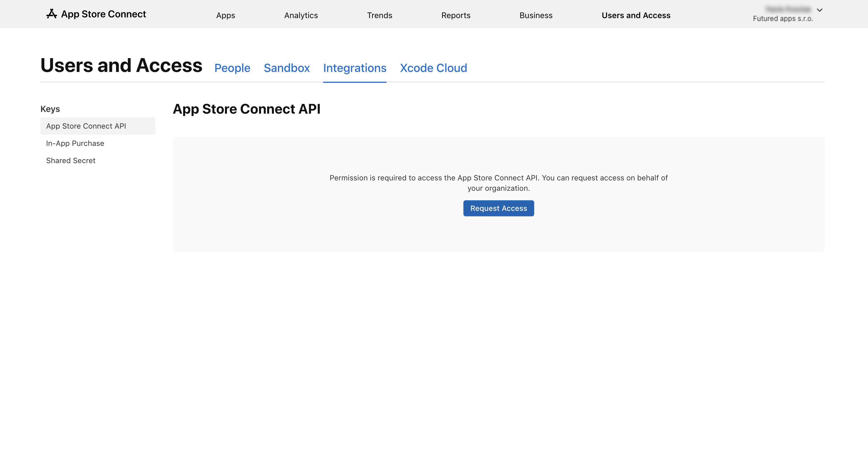Go to Analytics in top navigation
The image size is (868, 473).
(x=301, y=15)
